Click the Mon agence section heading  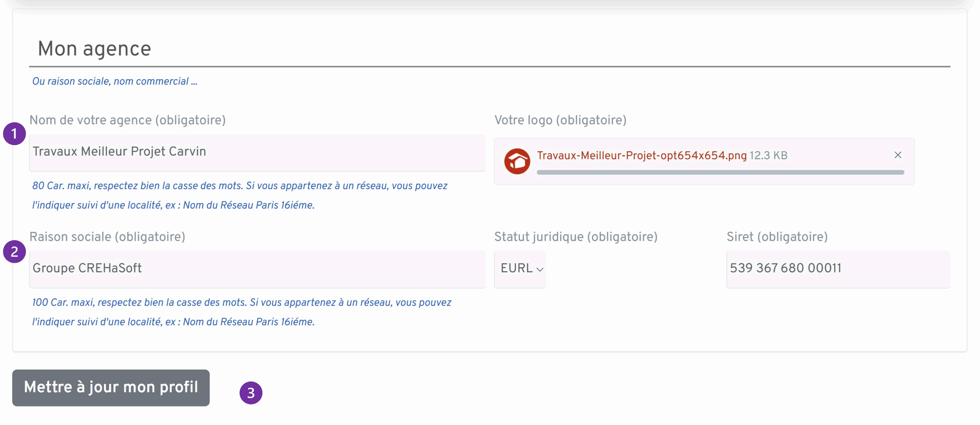coord(94,49)
